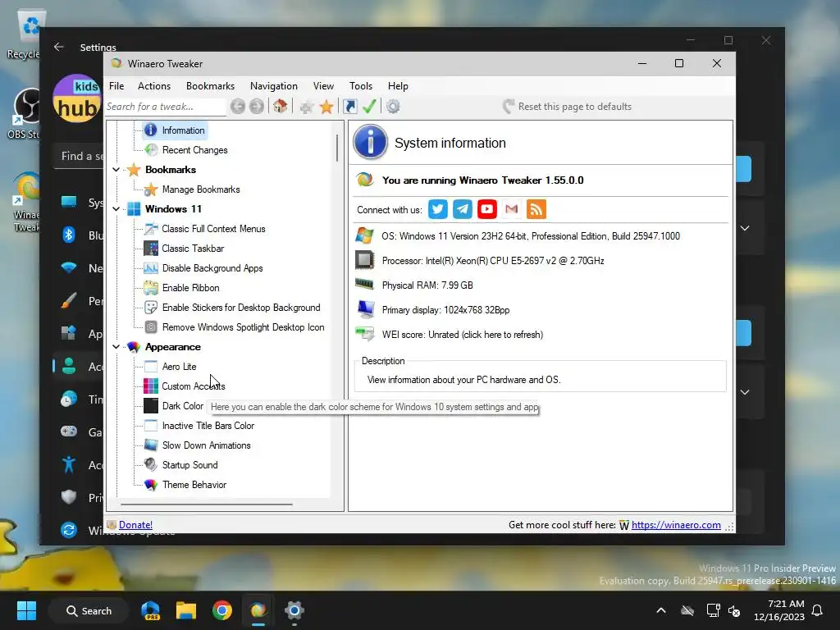Expand the lower chevron in Settings window
This screenshot has height=630, width=840.
[745, 392]
